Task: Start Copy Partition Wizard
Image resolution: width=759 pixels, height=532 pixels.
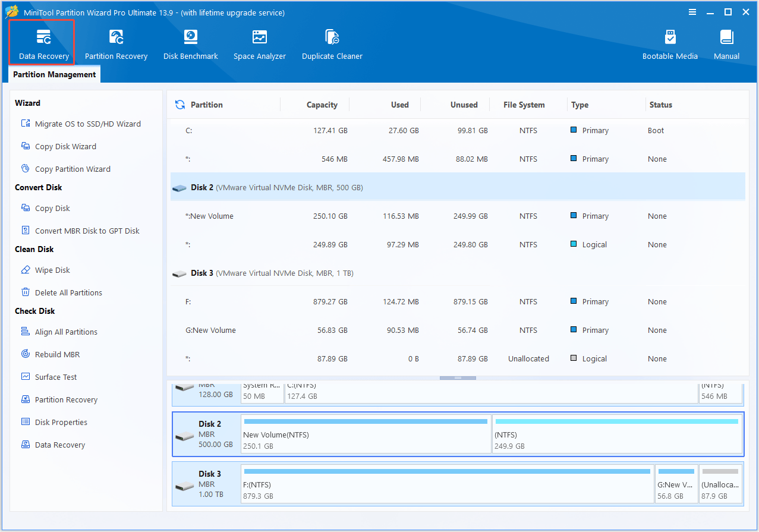Action: (65, 169)
